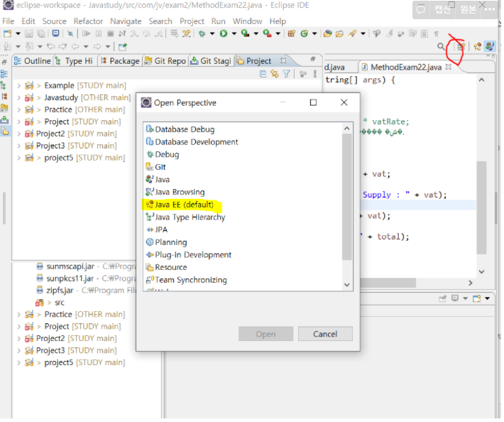Click the Coverage run icon
This screenshot has width=504, height=422.
[x=245, y=33]
